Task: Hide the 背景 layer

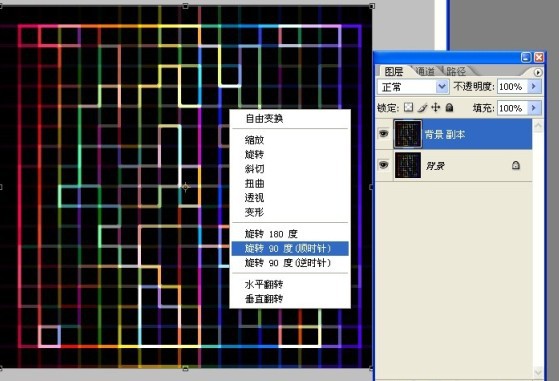Action: click(x=384, y=165)
